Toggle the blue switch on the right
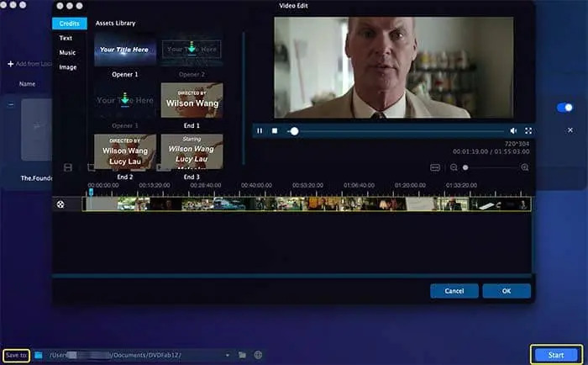The height and width of the screenshot is (365, 588). pos(564,108)
